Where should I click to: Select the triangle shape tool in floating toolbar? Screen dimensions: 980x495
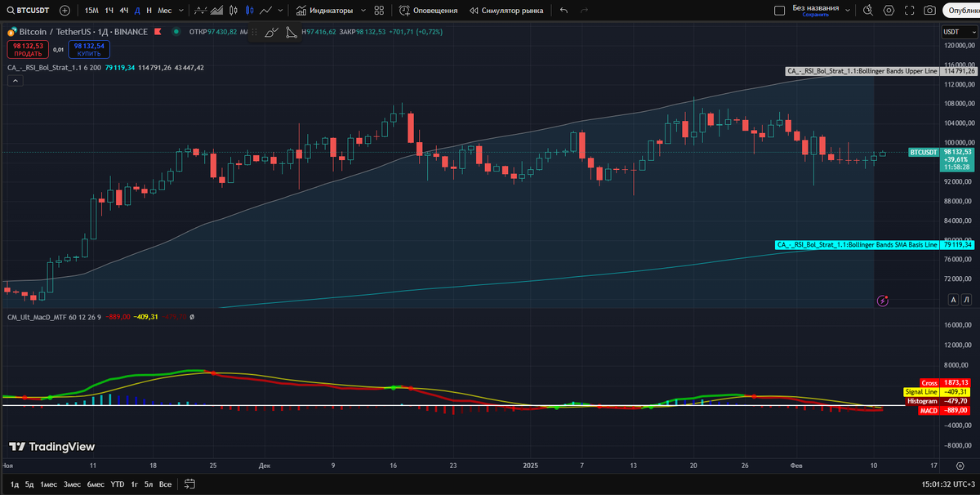click(291, 32)
